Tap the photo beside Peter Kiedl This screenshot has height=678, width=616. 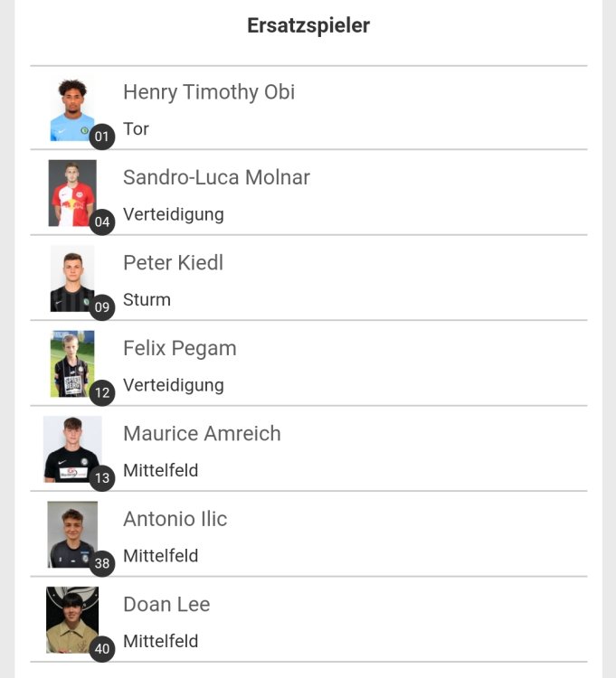71,278
